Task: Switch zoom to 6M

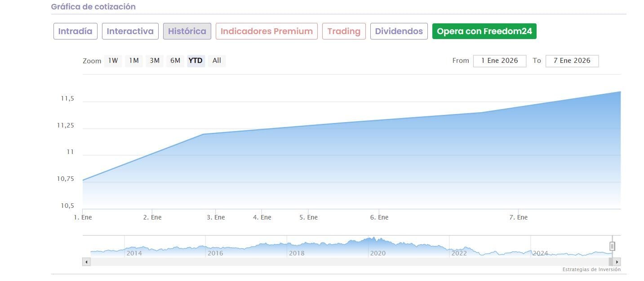Action: coord(175,61)
